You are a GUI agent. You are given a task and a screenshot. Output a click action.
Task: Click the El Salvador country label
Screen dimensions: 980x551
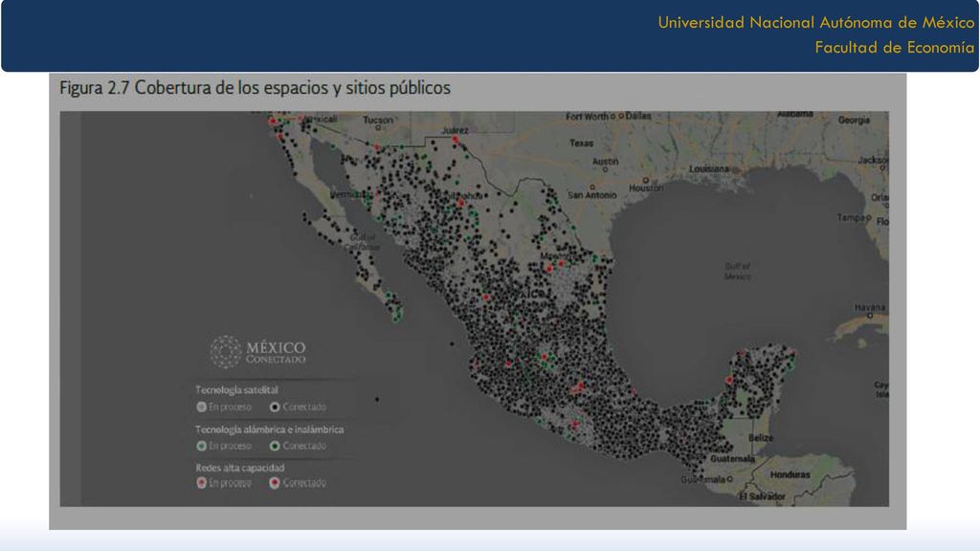point(762,496)
